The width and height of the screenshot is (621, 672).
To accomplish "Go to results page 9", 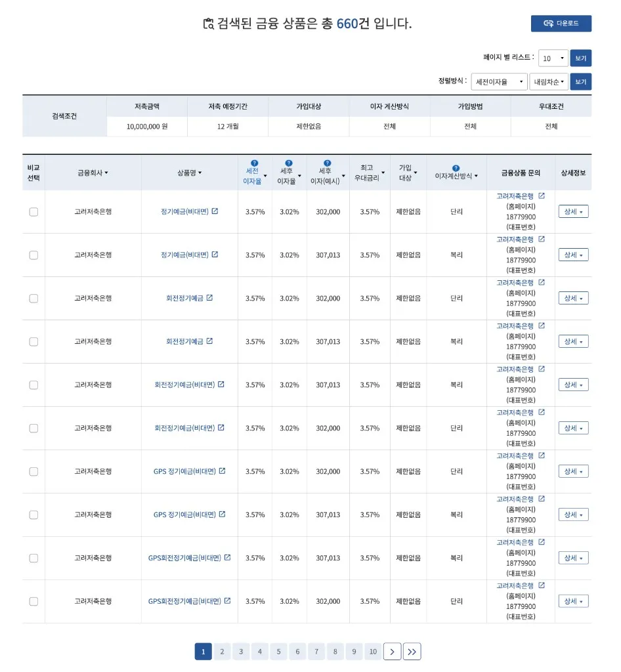I will pos(354,652).
